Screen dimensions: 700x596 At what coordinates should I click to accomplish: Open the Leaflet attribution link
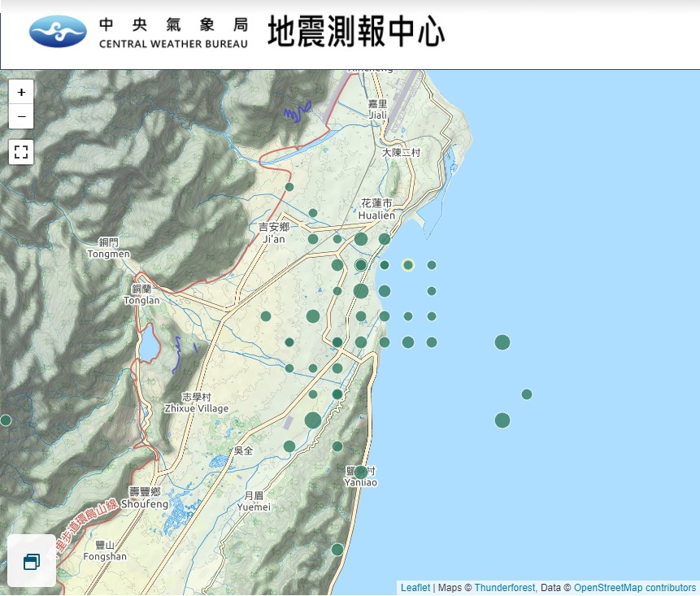[415, 588]
